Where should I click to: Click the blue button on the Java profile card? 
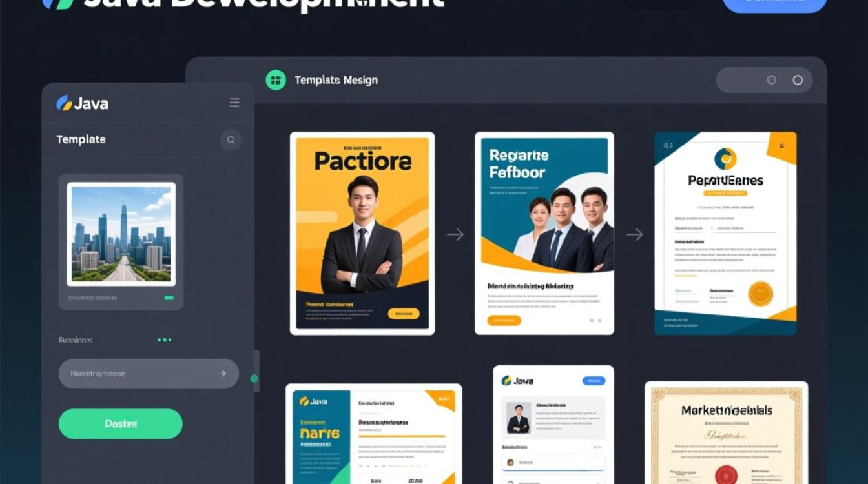point(594,381)
